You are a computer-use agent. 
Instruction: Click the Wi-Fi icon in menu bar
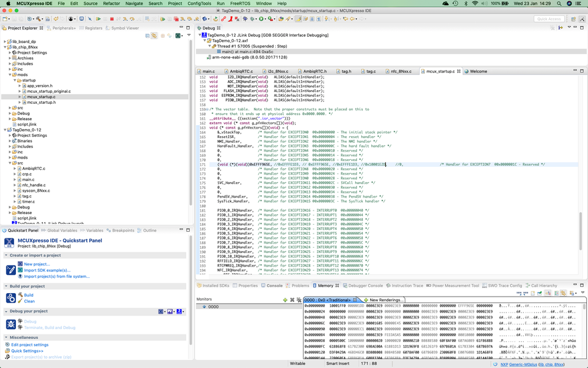tap(475, 4)
